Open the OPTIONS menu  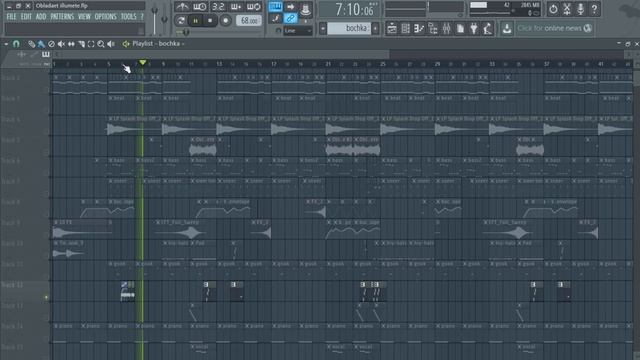[x=106, y=17]
